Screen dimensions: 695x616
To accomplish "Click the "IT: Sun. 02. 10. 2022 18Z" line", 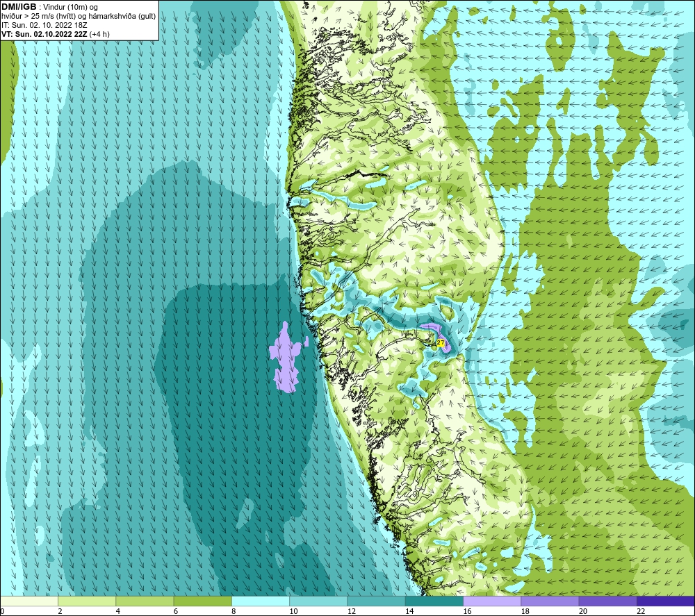I will (44, 25).
